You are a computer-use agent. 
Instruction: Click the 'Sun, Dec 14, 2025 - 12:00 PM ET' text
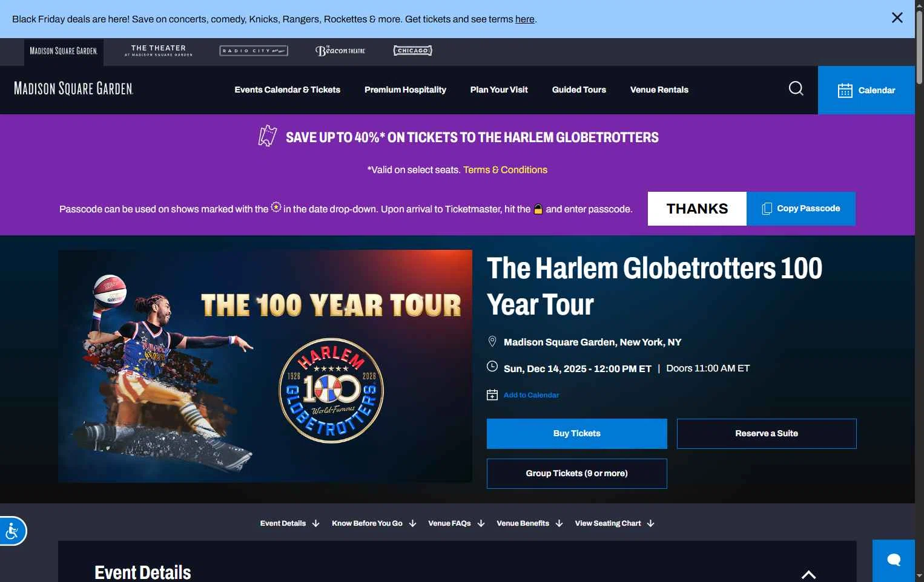(x=578, y=368)
